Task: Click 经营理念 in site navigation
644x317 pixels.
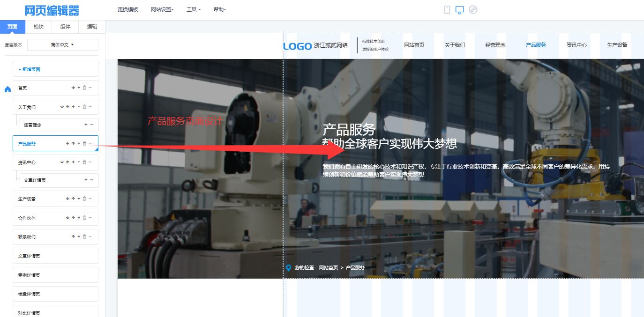Action: point(495,45)
